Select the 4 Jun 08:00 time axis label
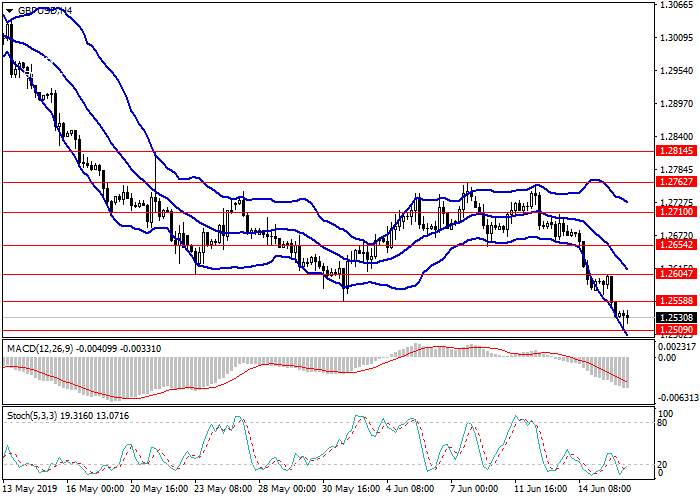 pyautogui.click(x=410, y=489)
